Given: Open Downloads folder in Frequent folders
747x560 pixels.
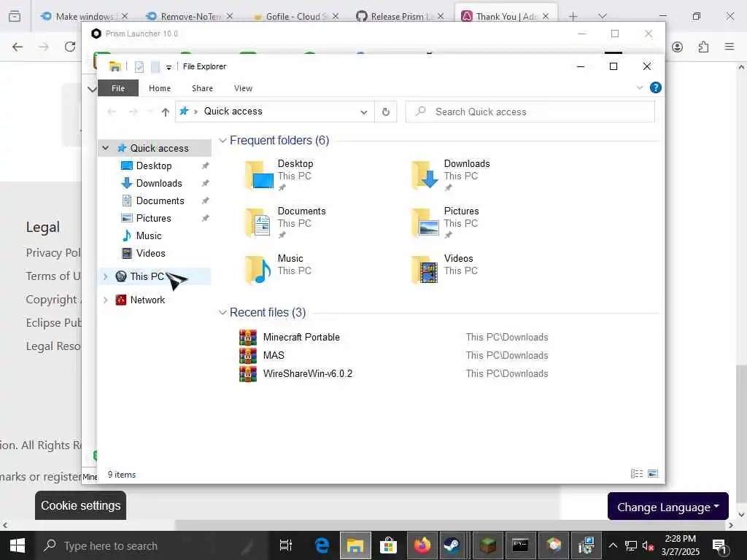Looking at the screenshot, I should point(451,175).
